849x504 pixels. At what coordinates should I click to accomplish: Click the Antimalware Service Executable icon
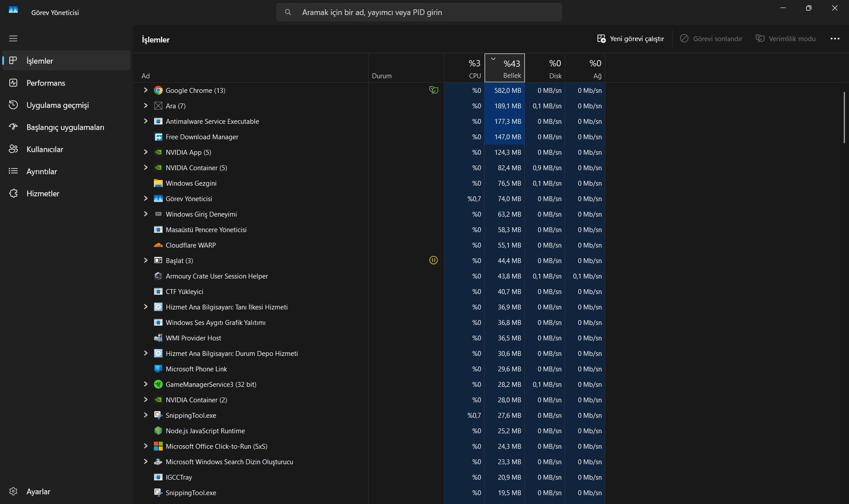coord(158,122)
